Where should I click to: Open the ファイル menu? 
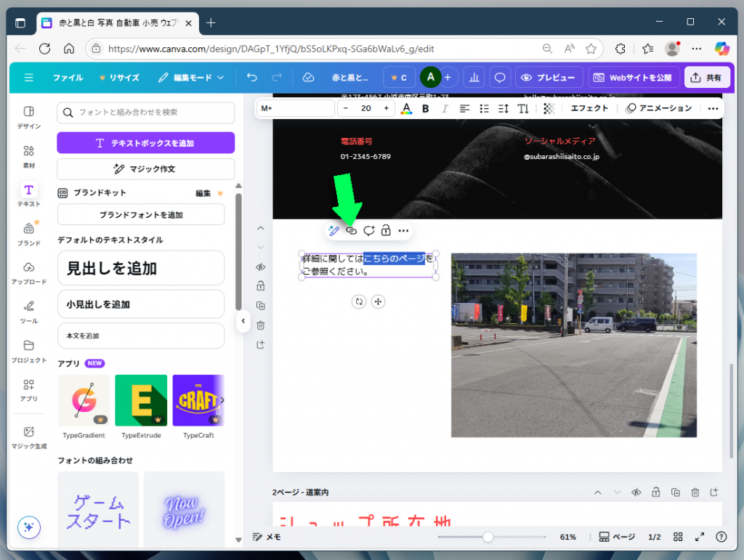(x=68, y=77)
